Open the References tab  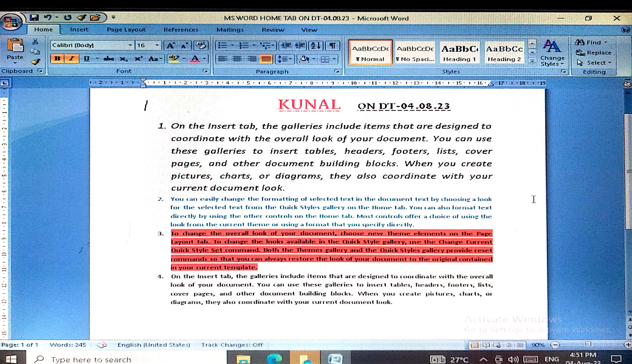[x=181, y=30]
